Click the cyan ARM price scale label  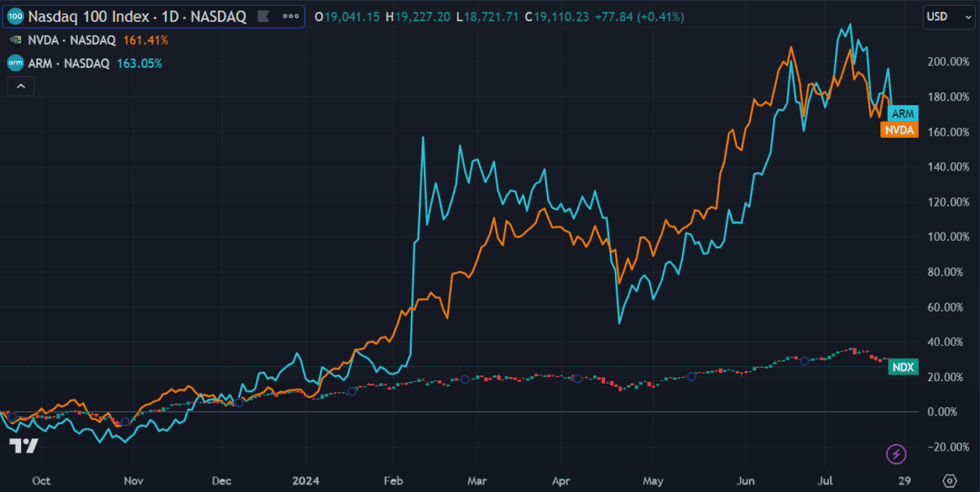coord(903,114)
